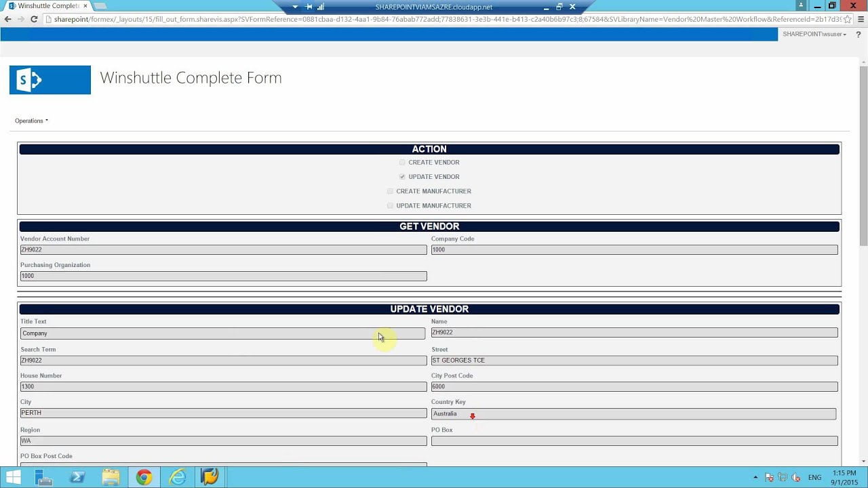This screenshot has height=488, width=868.
Task: Open the Title Text Company dropdown
Action: click(222, 333)
